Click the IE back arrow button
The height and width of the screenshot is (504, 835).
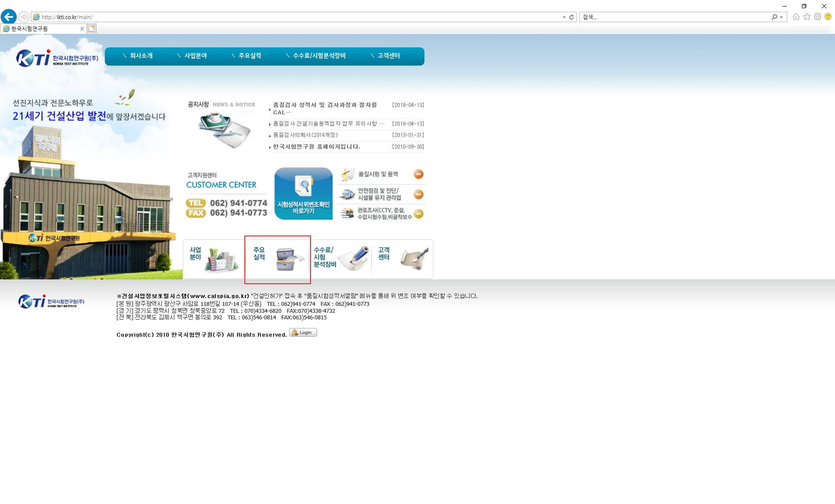pyautogui.click(x=8, y=17)
